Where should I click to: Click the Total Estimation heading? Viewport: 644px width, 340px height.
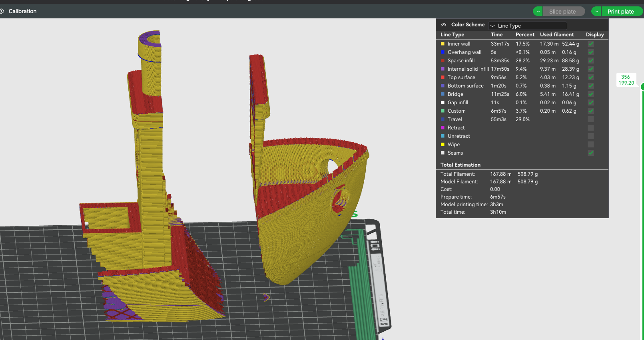461,165
